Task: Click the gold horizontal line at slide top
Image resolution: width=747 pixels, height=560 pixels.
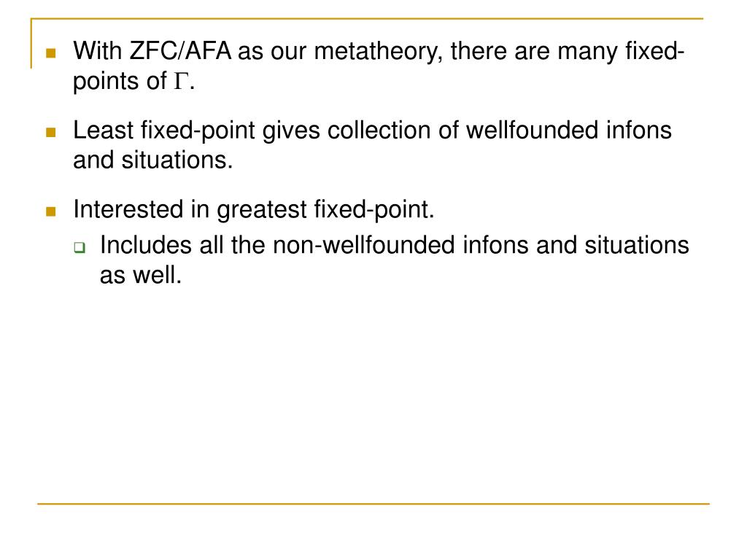Action: click(x=367, y=18)
